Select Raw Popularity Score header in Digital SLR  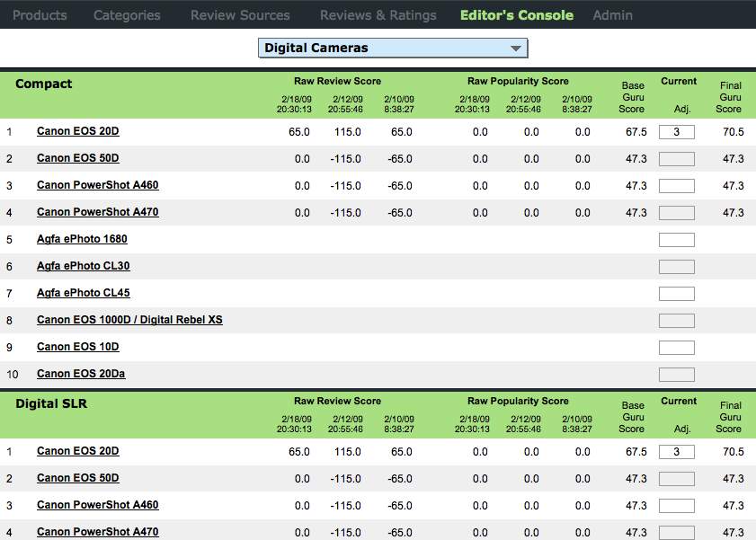(518, 401)
